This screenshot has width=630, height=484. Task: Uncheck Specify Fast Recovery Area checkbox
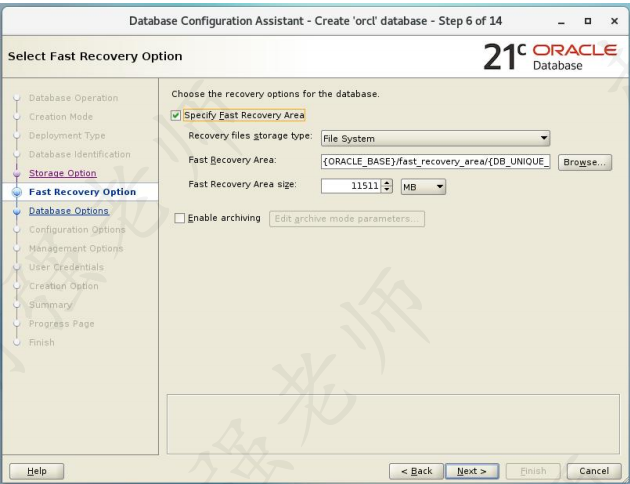point(176,116)
